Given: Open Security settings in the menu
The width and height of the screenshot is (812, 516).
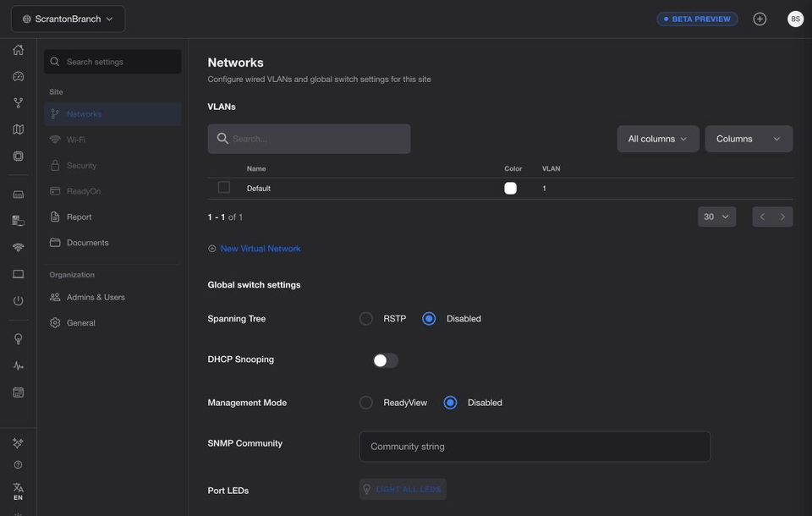Looking at the screenshot, I should coord(112,166).
